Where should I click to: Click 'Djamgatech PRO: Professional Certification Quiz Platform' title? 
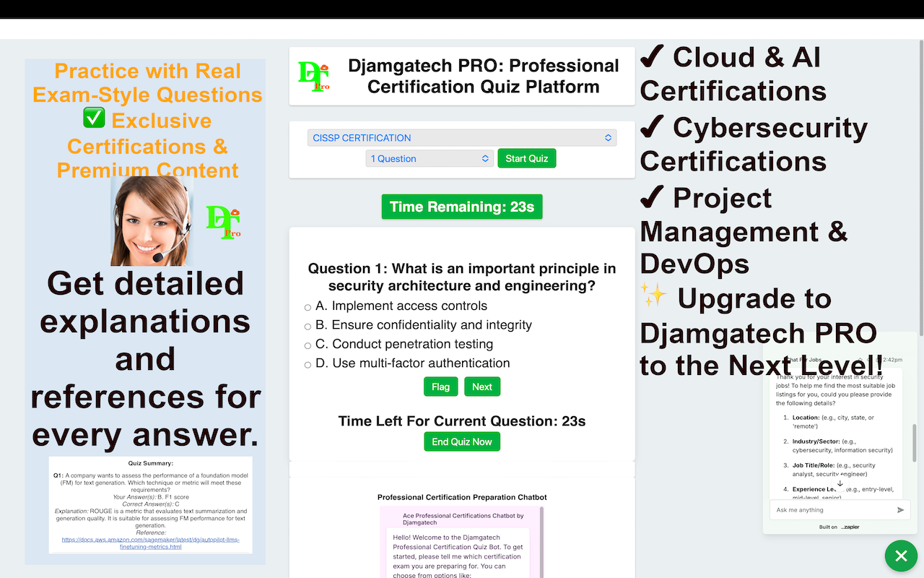tap(484, 76)
